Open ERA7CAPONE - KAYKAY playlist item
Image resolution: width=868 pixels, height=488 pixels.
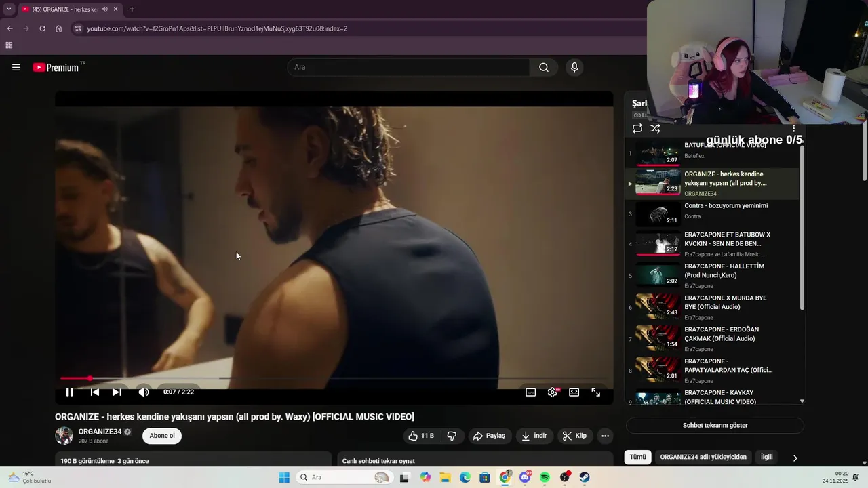click(712, 396)
